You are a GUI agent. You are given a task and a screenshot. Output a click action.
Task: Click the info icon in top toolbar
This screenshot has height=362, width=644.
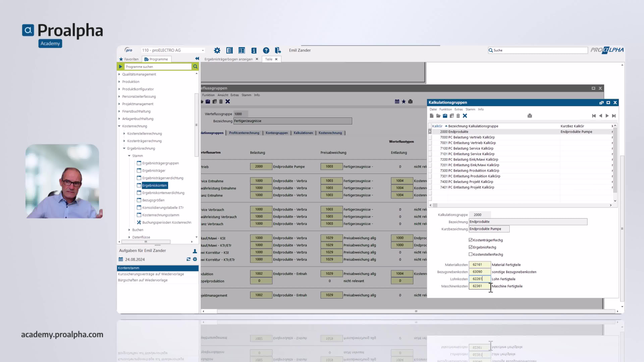pos(254,50)
